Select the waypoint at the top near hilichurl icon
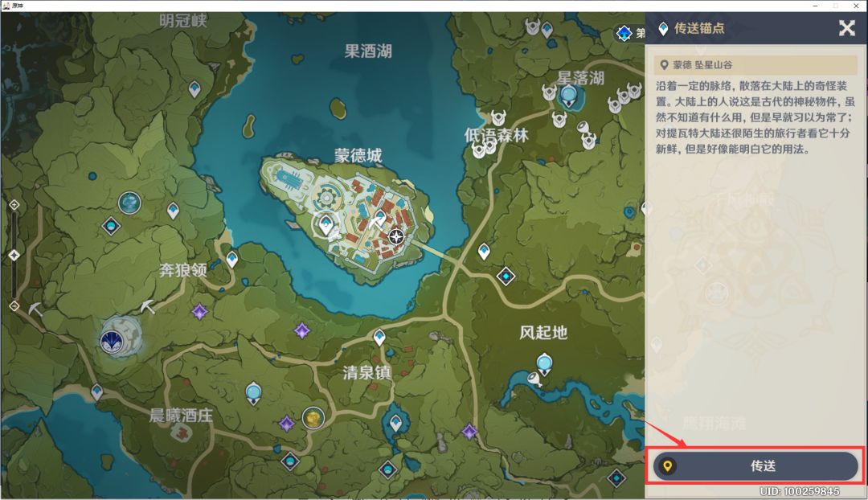This screenshot has width=868, height=500. click(x=547, y=29)
